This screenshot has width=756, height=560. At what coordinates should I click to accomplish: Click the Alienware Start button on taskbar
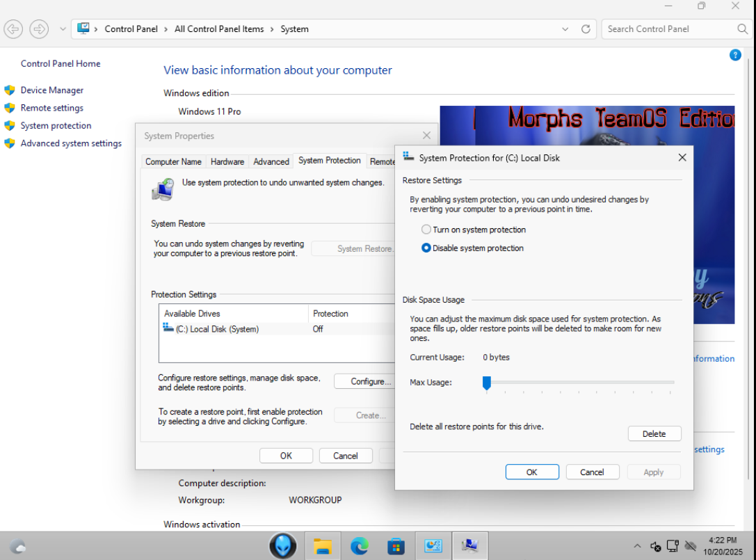coord(283,546)
